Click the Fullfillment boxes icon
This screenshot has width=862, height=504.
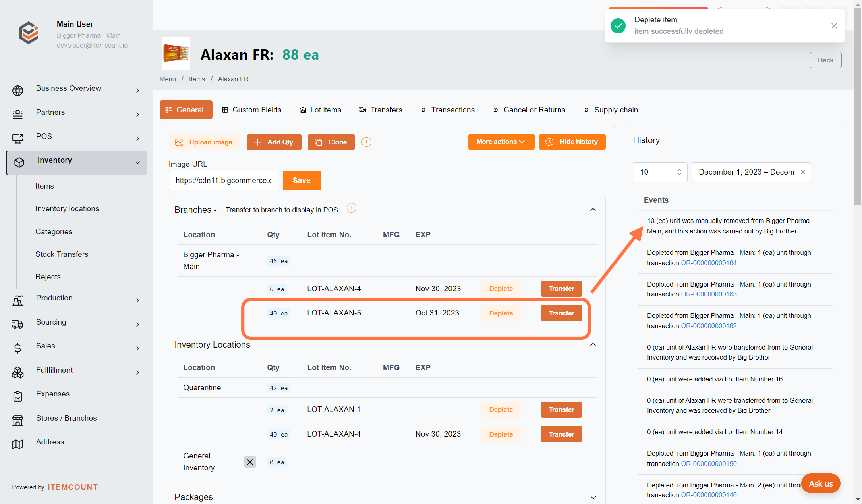tap(17, 372)
